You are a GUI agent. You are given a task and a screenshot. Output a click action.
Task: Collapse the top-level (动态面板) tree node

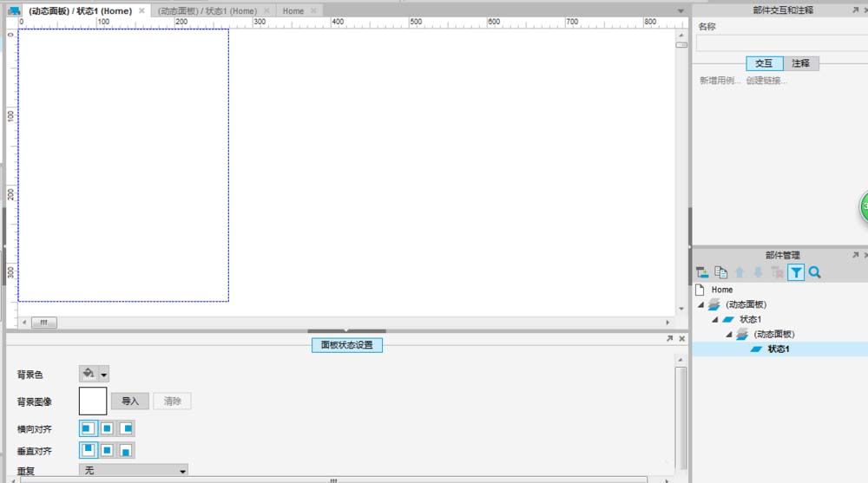click(700, 305)
